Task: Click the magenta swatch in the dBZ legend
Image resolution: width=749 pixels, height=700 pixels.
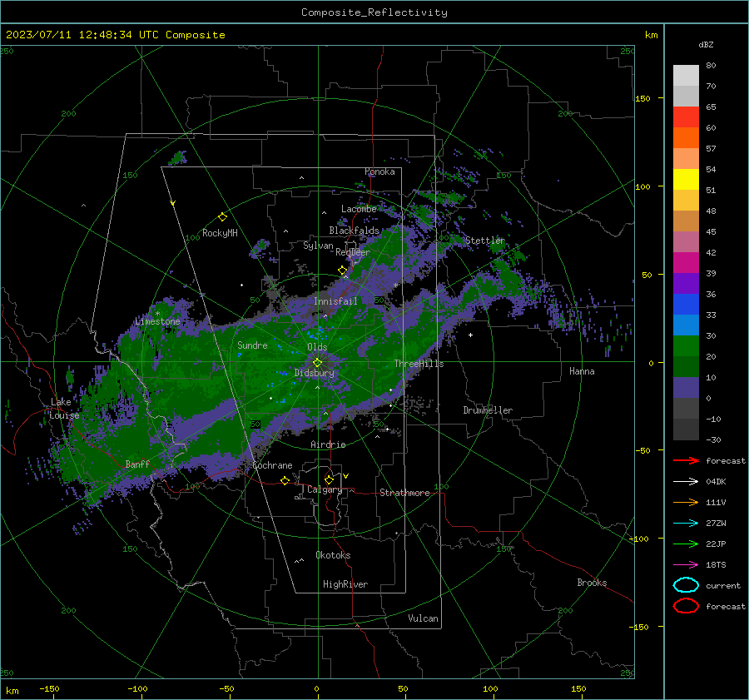Action: [686, 262]
